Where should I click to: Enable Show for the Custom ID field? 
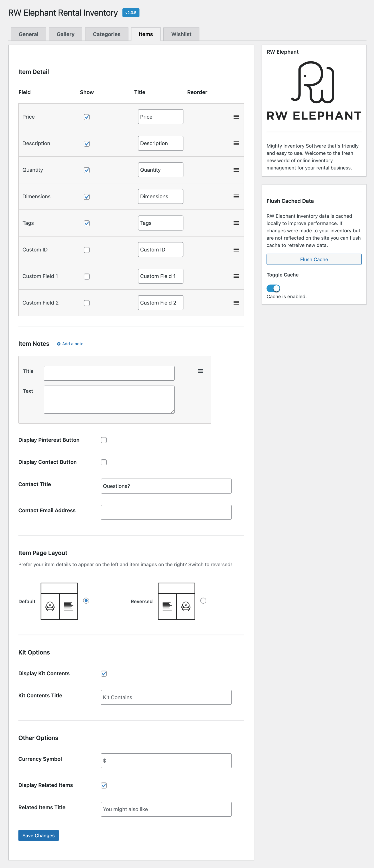pyautogui.click(x=87, y=250)
